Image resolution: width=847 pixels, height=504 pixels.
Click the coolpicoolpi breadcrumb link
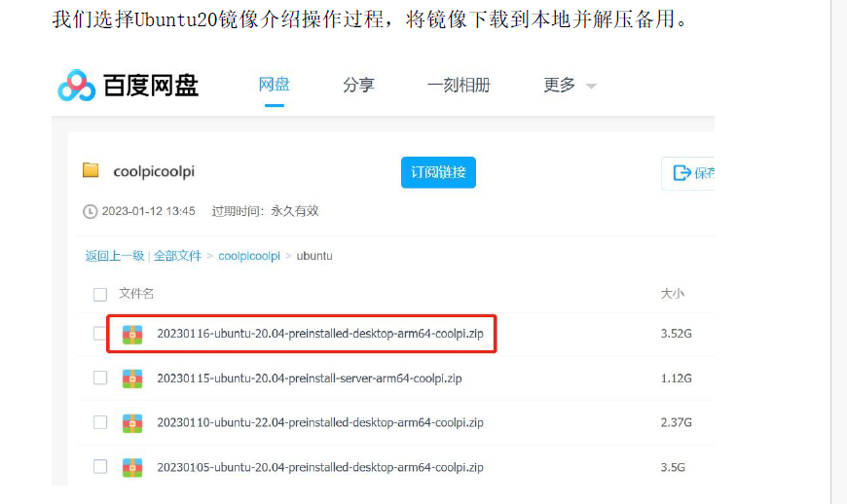pyautogui.click(x=249, y=256)
